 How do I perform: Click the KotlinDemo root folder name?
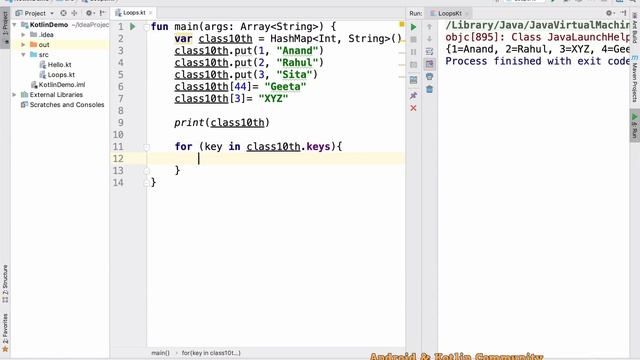pyautogui.click(x=49, y=25)
